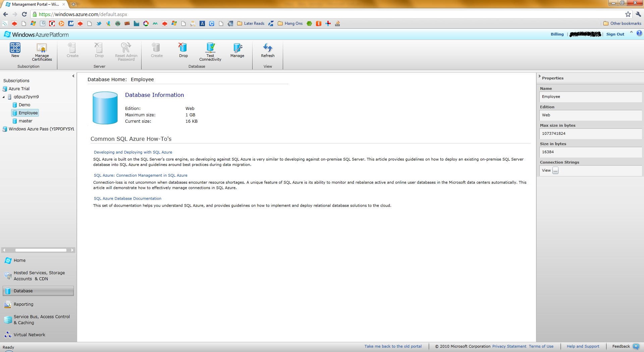The height and width of the screenshot is (352, 644).
Task: Collapse the q6puz7pym9 server node
Action: (x=4, y=97)
